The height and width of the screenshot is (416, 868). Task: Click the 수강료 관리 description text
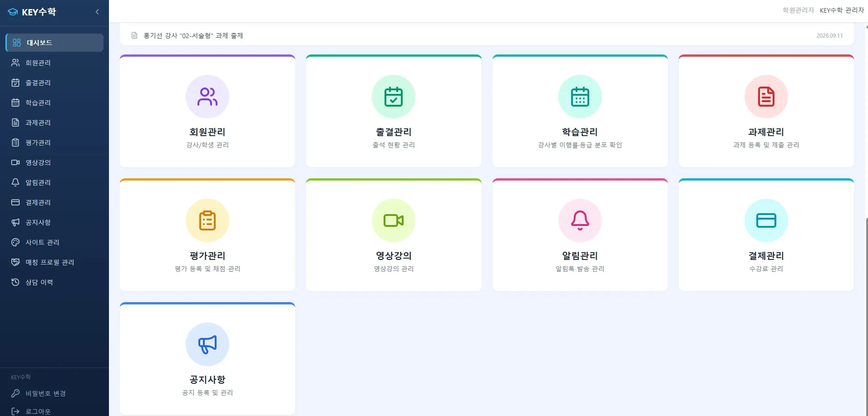(766, 269)
